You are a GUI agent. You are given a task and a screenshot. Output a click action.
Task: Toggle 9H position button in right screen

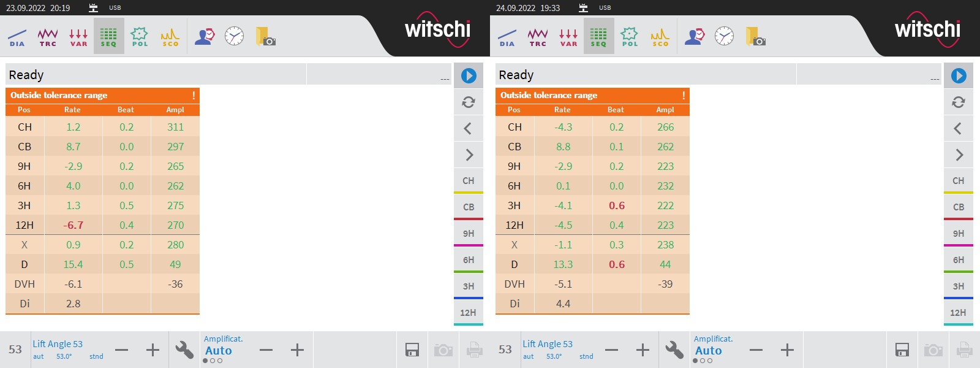[x=959, y=234]
